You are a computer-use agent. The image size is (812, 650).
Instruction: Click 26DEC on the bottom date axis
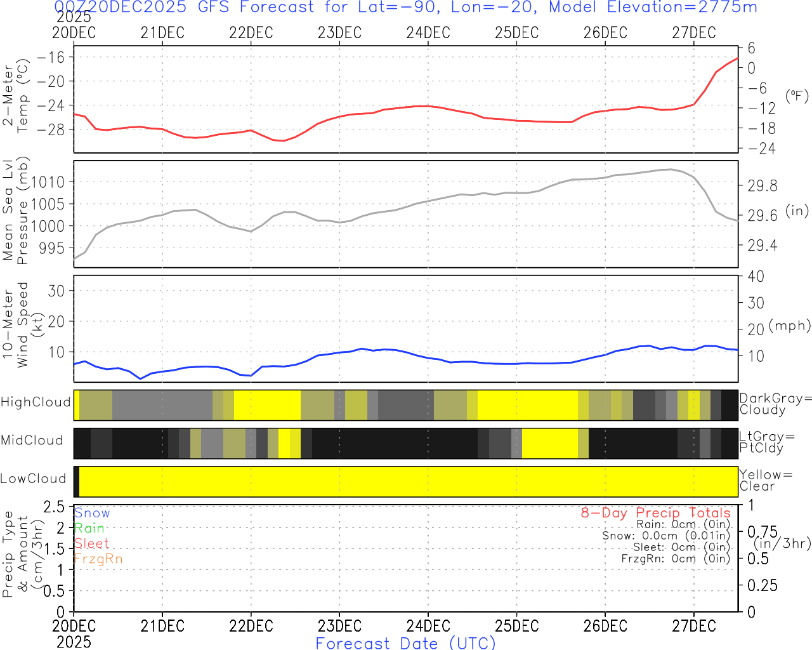605,626
